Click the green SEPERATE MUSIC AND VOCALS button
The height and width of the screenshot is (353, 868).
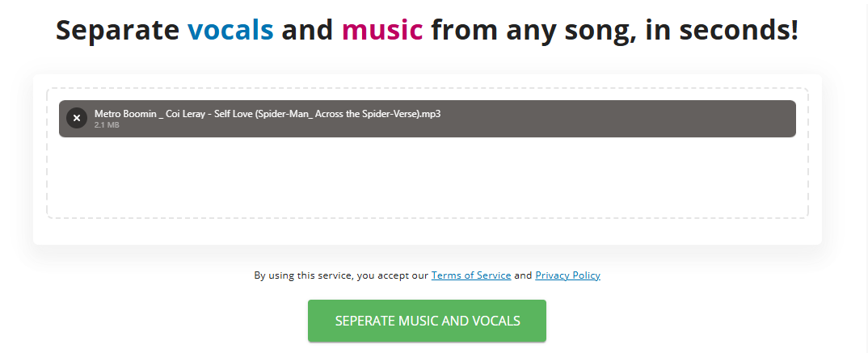pos(427,321)
